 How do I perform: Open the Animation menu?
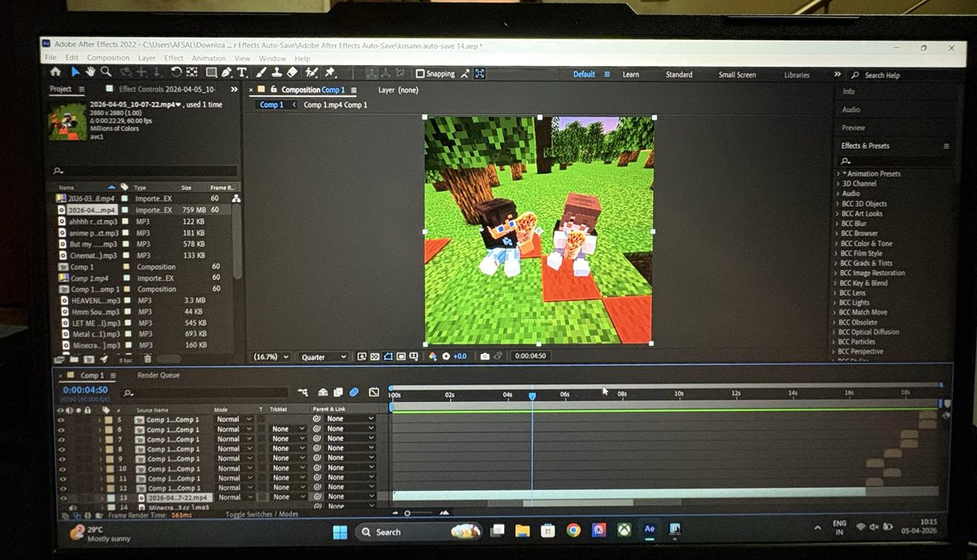pyautogui.click(x=209, y=59)
